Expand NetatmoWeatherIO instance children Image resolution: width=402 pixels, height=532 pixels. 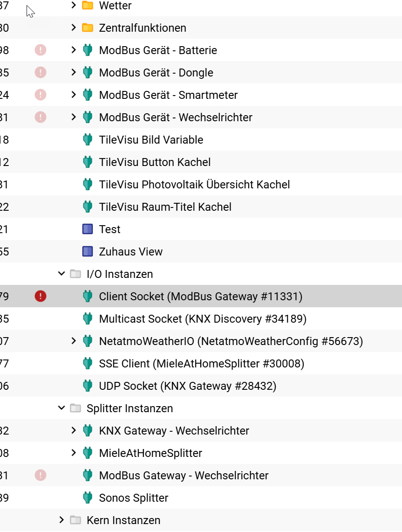74,341
